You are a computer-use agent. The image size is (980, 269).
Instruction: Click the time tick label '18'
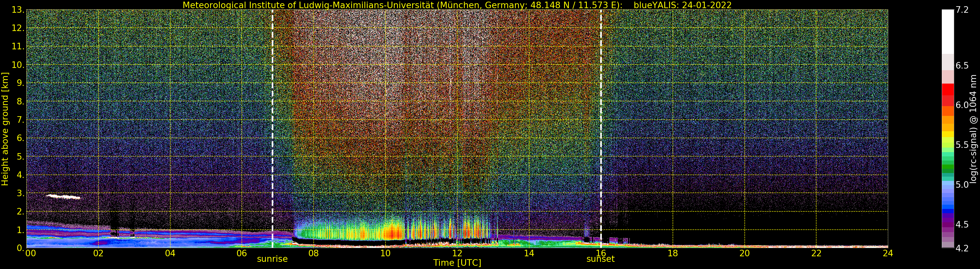tap(673, 253)
